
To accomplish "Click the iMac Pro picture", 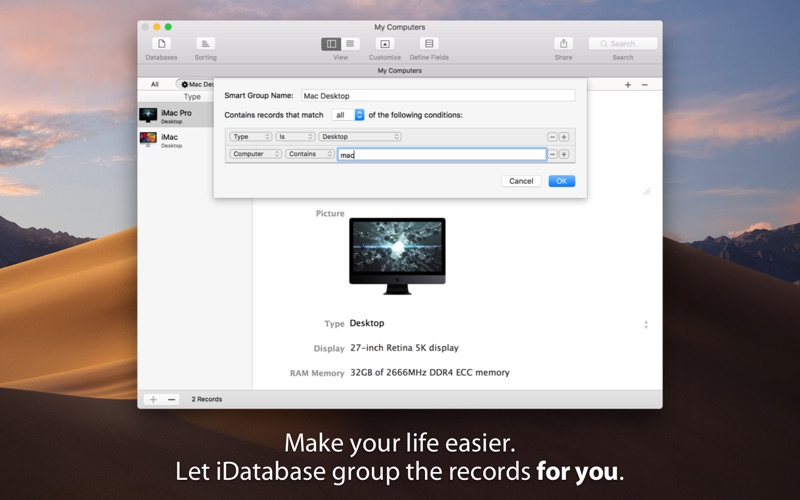I will tap(397, 256).
